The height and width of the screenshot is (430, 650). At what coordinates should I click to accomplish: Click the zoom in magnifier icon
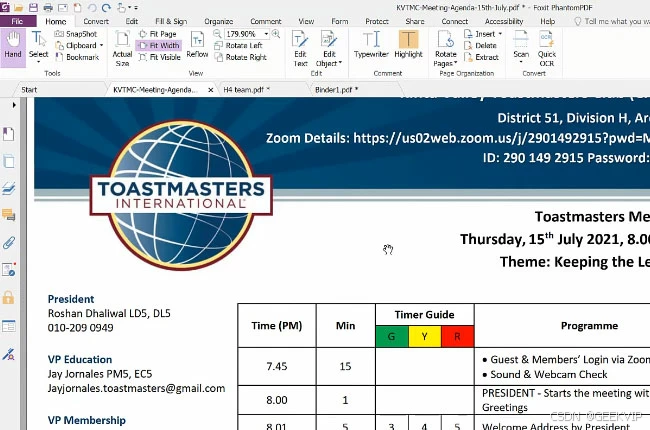click(x=276, y=34)
